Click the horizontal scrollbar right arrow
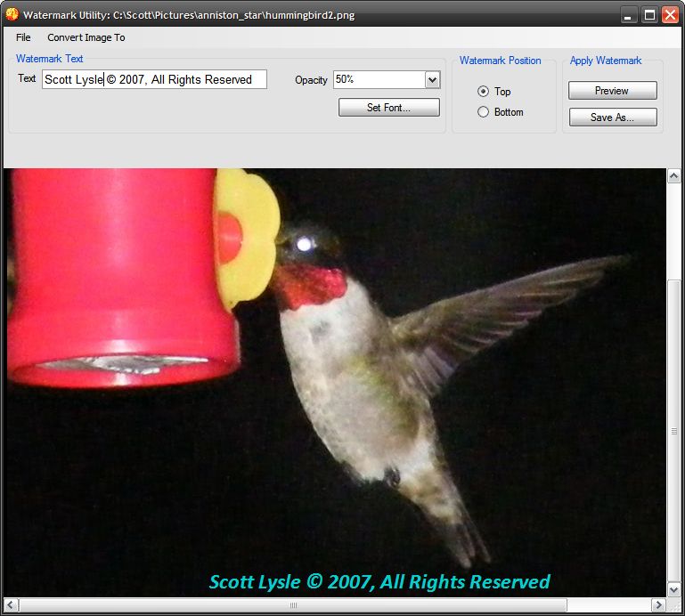Viewport: 685px width, 616px height. coord(659,605)
